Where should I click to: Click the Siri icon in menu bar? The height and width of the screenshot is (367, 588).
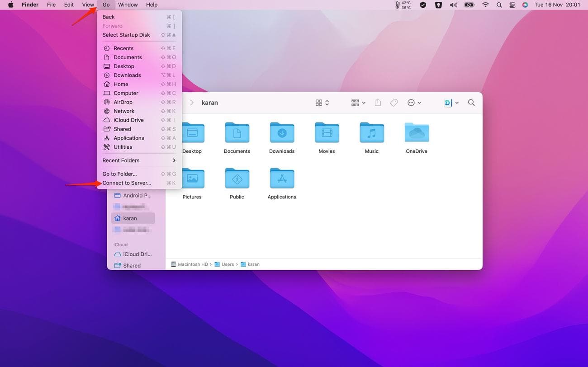point(525,5)
